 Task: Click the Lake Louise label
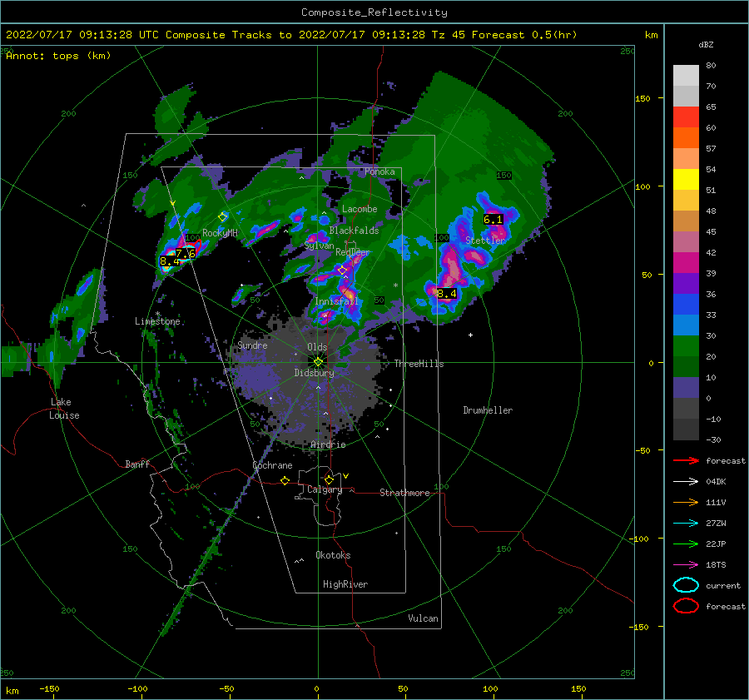click(x=64, y=409)
